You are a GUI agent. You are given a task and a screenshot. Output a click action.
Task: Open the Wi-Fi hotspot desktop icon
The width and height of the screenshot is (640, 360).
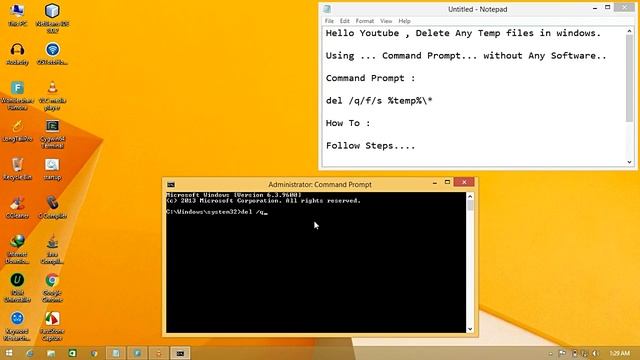(x=52, y=54)
